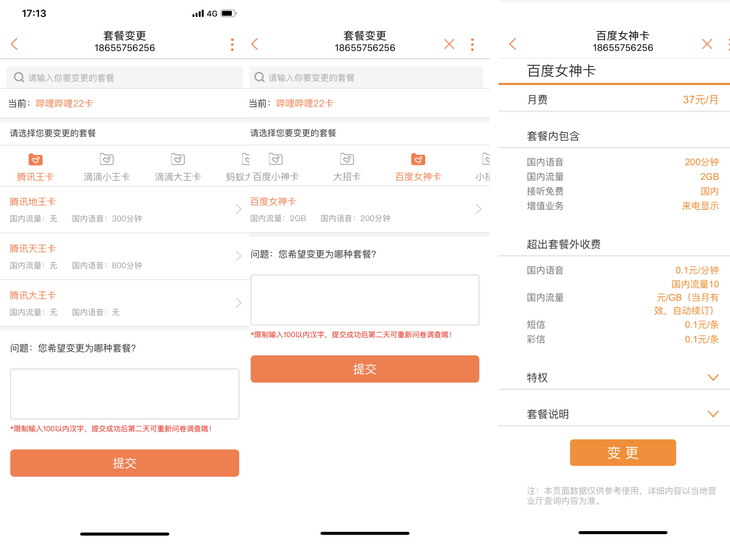Submit the answer below the 腾讯大王卡 list
Viewport: 730px width, 548px height.
[124, 463]
